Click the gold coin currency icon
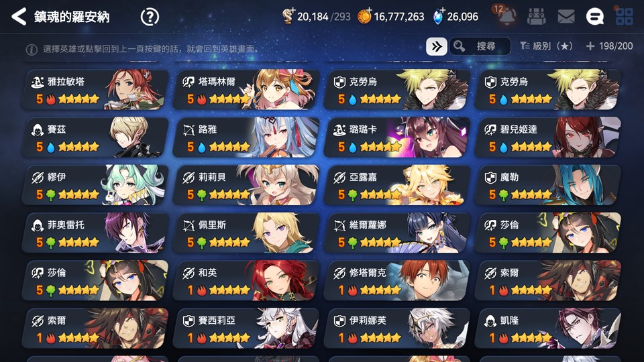This screenshot has height=362, width=644. [364, 16]
